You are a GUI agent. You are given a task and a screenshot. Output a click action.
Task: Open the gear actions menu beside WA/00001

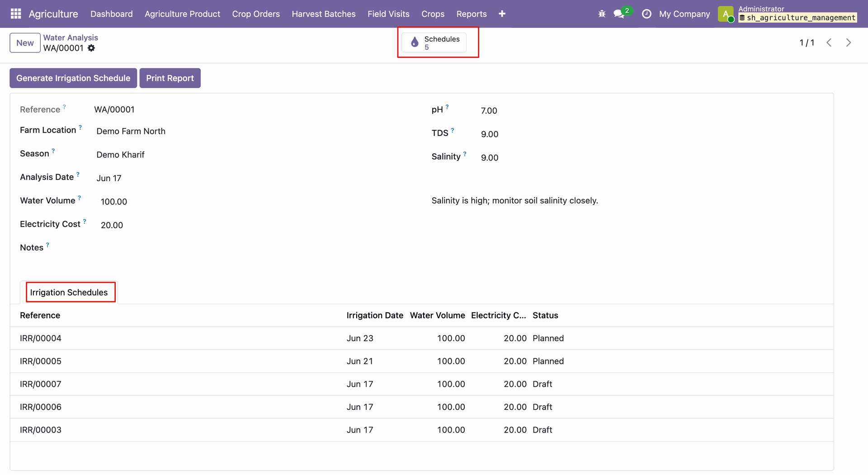[91, 48]
